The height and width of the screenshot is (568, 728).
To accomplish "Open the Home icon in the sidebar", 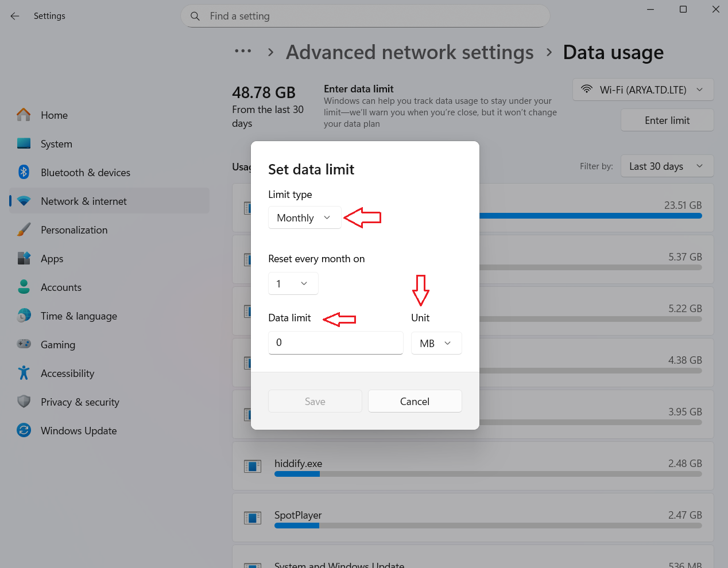I will [24, 115].
